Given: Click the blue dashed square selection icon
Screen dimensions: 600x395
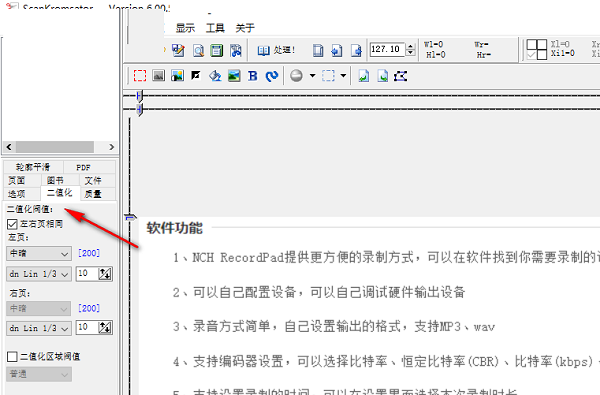Looking at the screenshot, I should coord(328,75).
